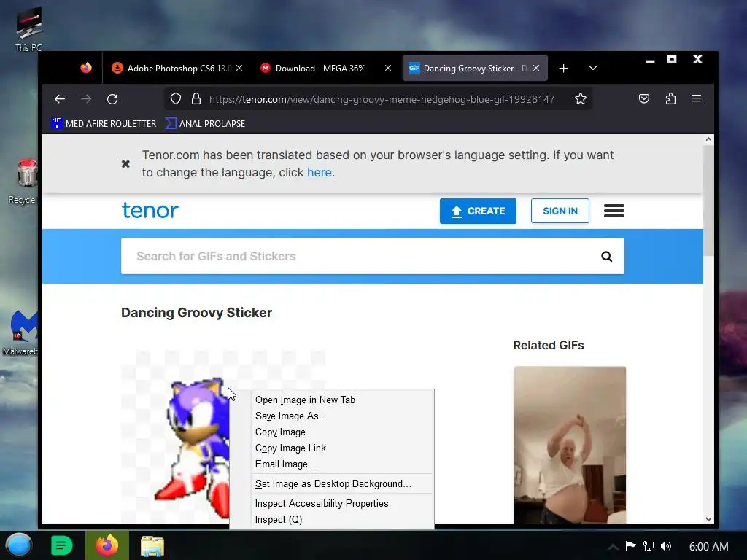Click the SIGN IN button
The image size is (747, 560).
point(560,211)
